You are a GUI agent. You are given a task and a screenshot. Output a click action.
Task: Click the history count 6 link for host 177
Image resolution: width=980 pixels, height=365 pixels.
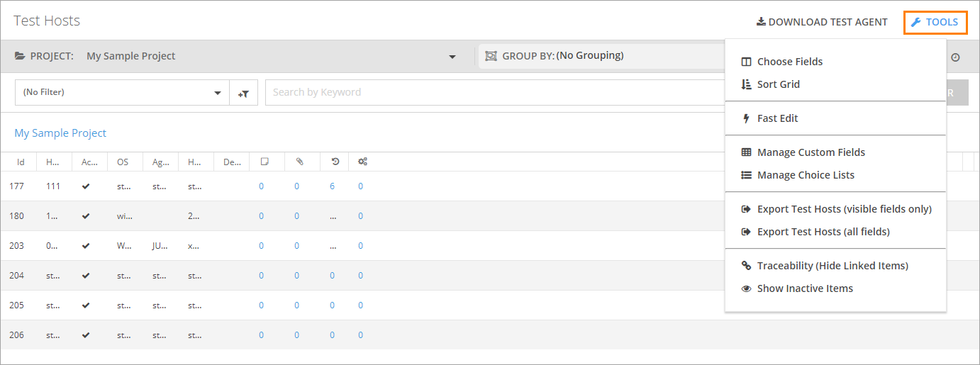(x=332, y=186)
